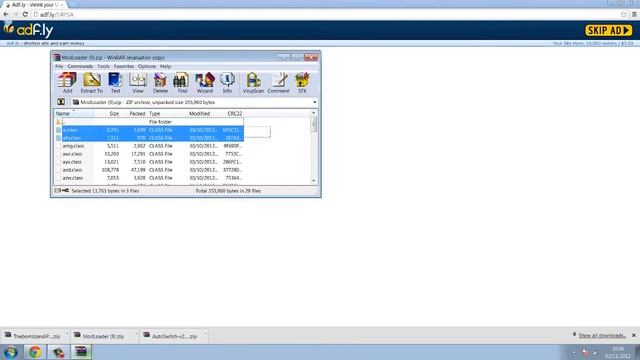Run VirusScan from the WinRAR toolbar
Viewport: 640px width, 360px height.
tap(253, 83)
